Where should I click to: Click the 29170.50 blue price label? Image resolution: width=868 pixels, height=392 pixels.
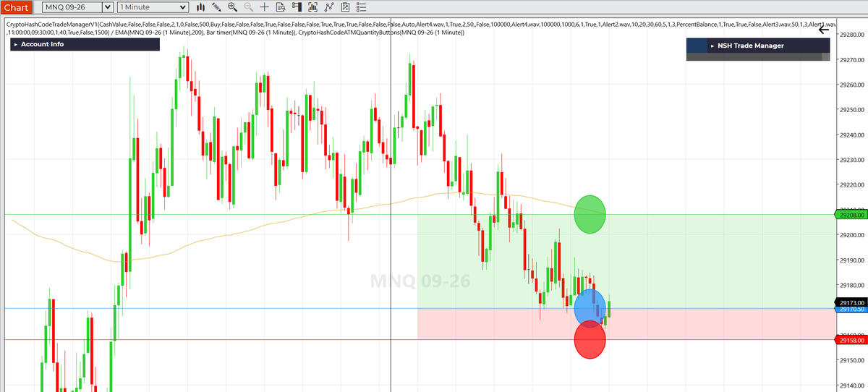coord(851,309)
